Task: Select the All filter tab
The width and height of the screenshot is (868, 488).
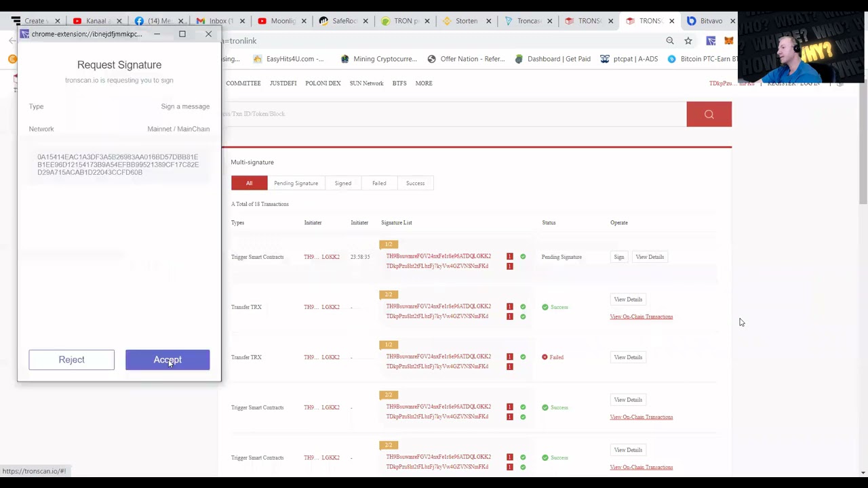Action: coord(249,183)
